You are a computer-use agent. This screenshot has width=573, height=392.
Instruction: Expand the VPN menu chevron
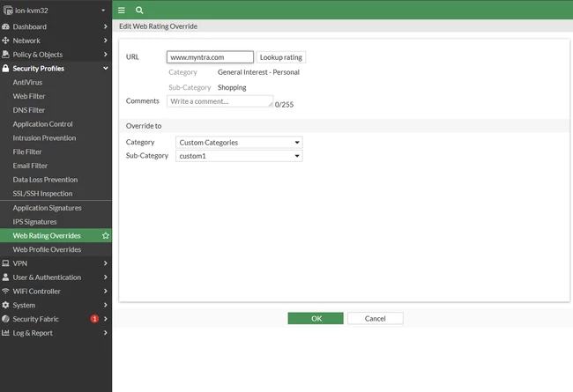click(x=105, y=263)
